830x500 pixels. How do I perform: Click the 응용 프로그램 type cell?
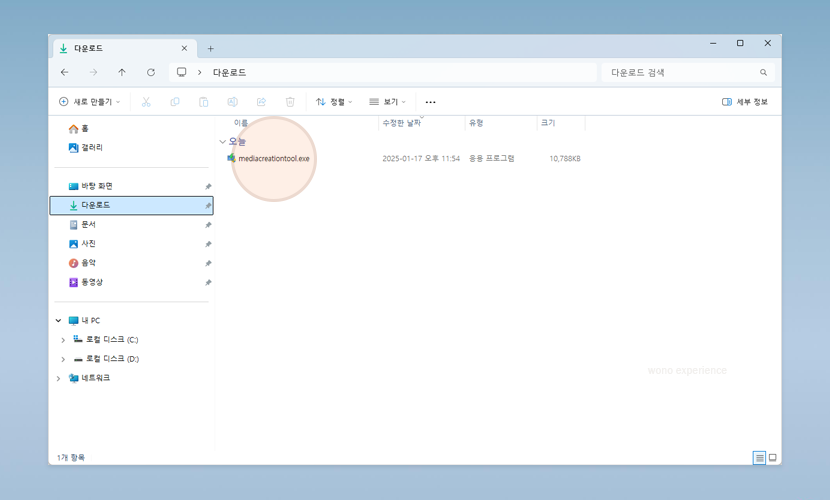coord(491,158)
